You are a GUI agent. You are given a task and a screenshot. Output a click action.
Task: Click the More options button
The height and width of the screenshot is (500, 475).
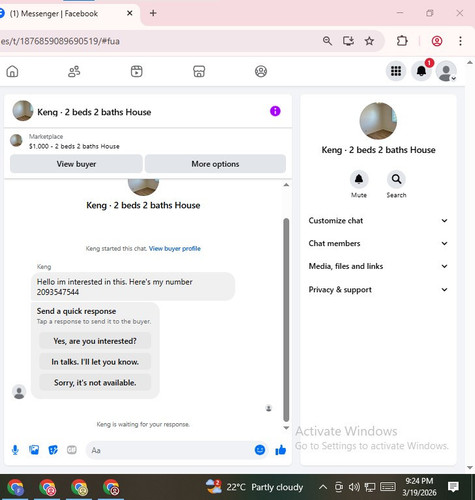point(215,164)
